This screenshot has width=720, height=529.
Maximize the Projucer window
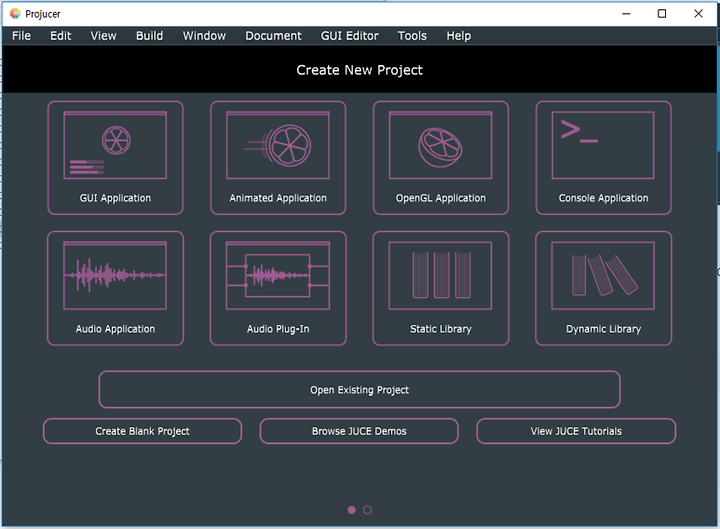click(x=662, y=14)
